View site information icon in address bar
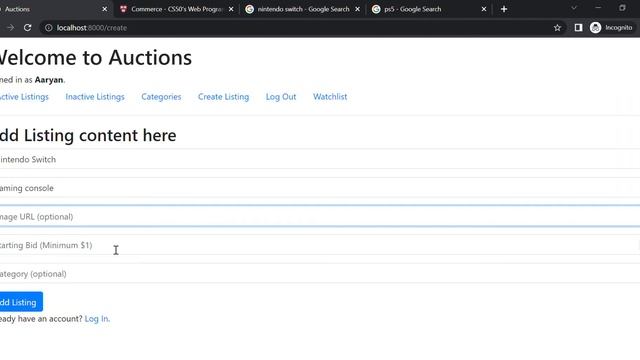This screenshot has height=360, width=640. (x=49, y=28)
